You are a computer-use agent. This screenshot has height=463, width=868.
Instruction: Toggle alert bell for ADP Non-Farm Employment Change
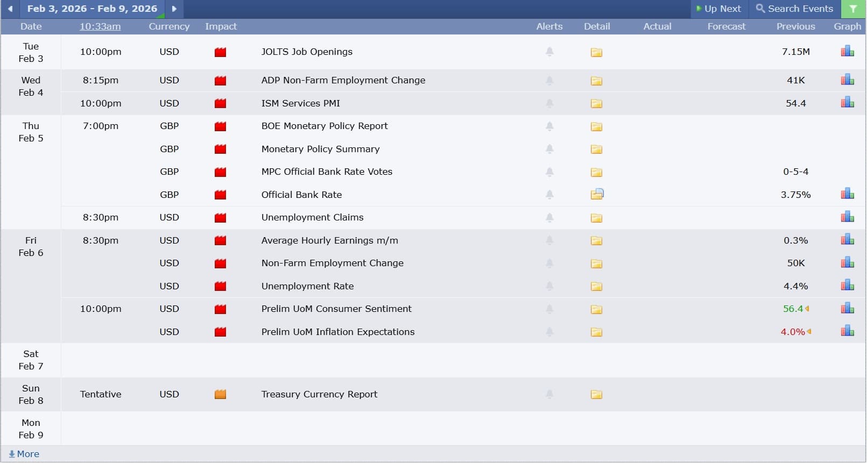(x=551, y=81)
